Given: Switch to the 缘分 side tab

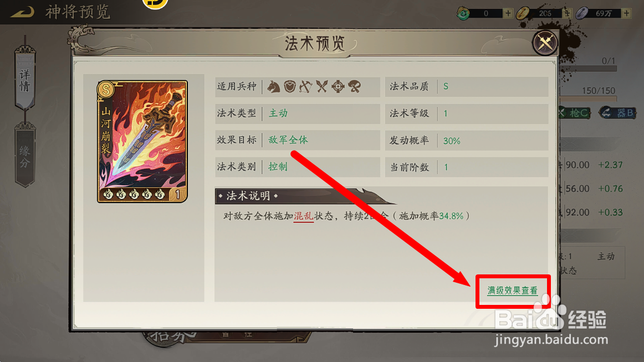Looking at the screenshot, I should click(24, 156).
